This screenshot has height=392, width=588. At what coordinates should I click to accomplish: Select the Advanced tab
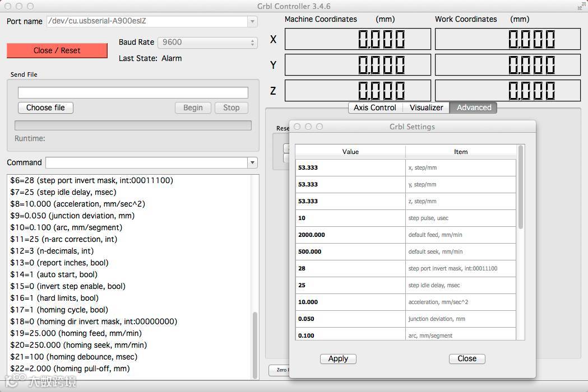(x=474, y=108)
